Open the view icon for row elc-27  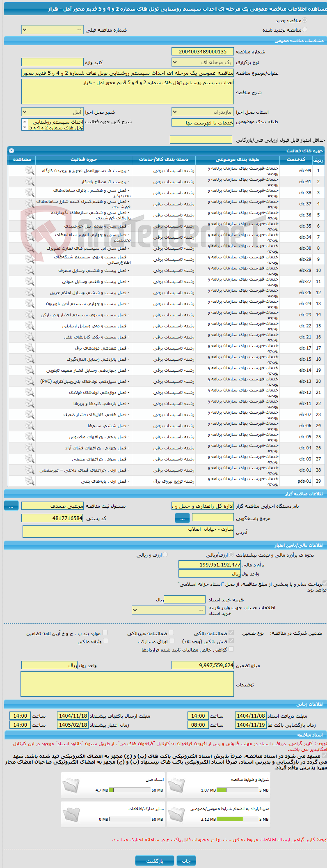(30, 281)
